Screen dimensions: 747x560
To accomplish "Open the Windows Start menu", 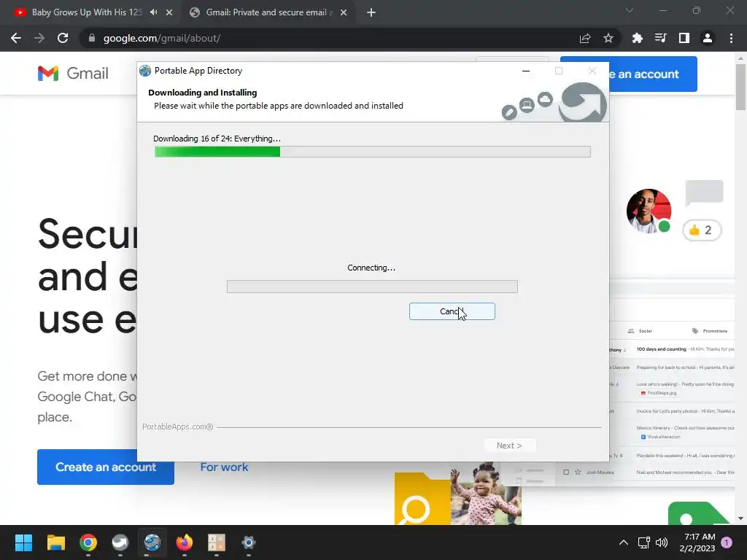I will coord(23,542).
